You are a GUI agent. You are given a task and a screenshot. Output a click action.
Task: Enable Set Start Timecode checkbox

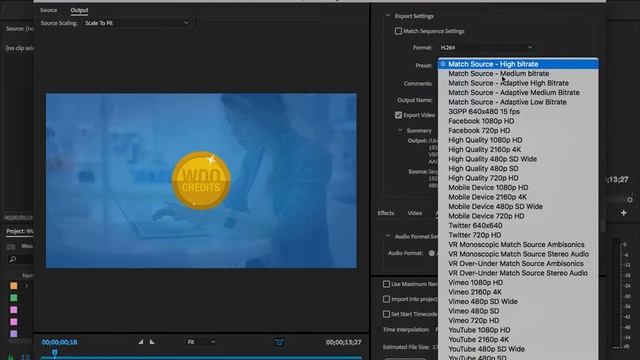pyautogui.click(x=386, y=314)
